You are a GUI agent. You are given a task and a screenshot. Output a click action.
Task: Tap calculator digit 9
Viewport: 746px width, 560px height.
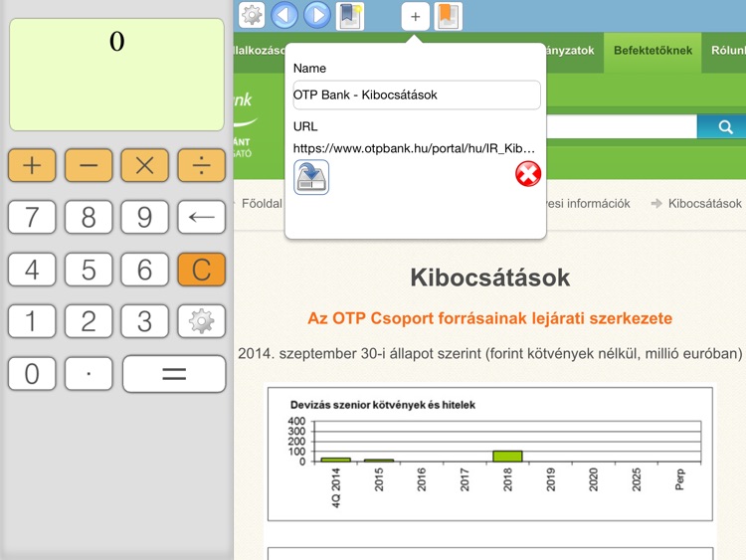(144, 217)
